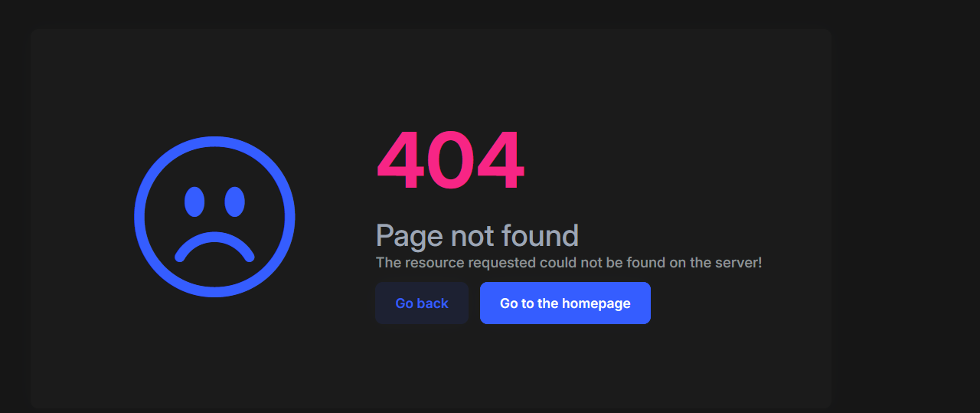Click the right eye of the sad face
Viewport: 980px width, 413px height.
pyautogui.click(x=234, y=202)
